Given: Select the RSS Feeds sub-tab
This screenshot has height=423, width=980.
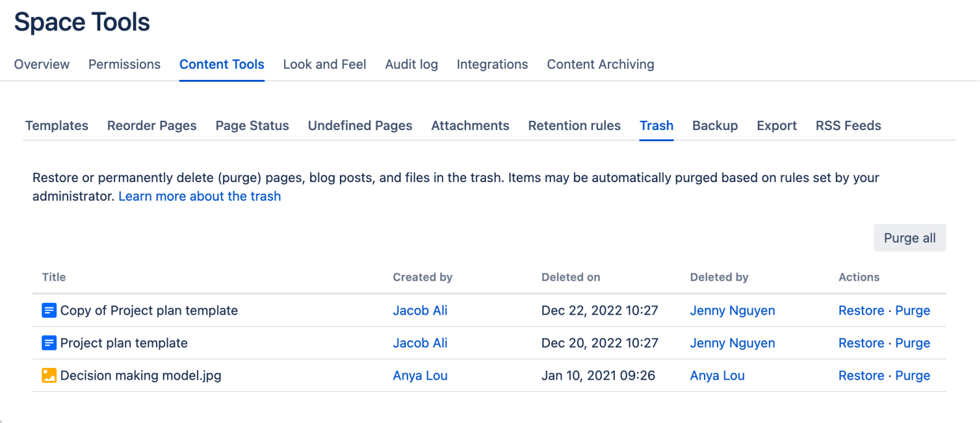Looking at the screenshot, I should click(x=848, y=126).
